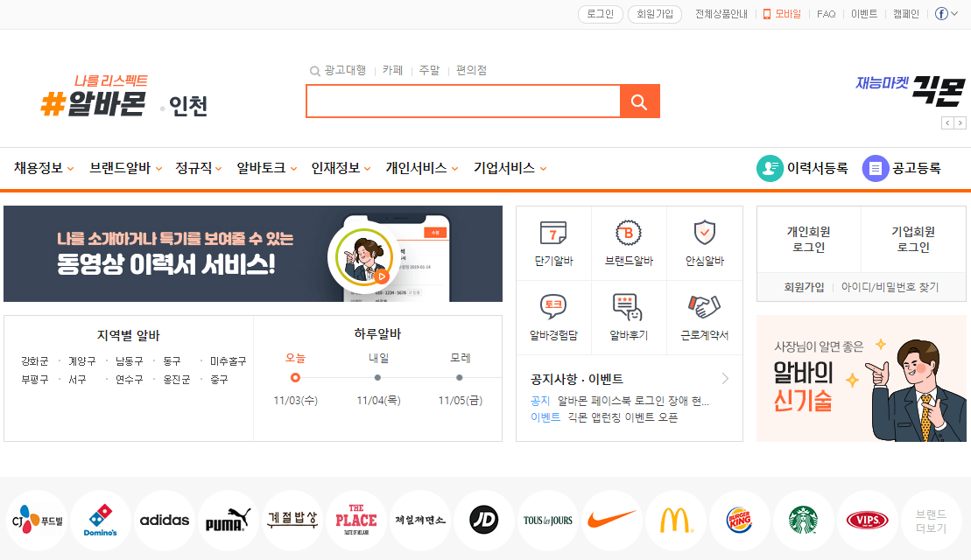The height and width of the screenshot is (560, 971).
Task: Click the orange search magnifier icon
Action: coord(639,101)
